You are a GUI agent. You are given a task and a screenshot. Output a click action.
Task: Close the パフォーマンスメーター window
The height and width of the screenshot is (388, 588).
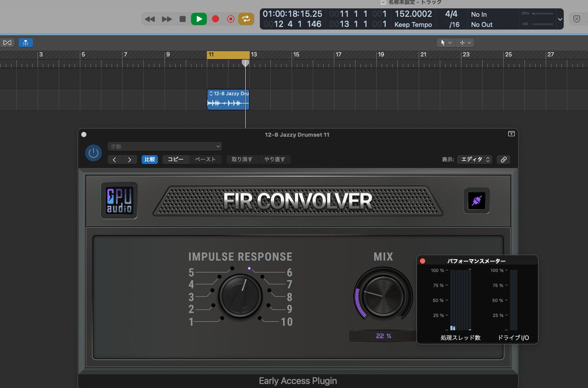(x=422, y=261)
